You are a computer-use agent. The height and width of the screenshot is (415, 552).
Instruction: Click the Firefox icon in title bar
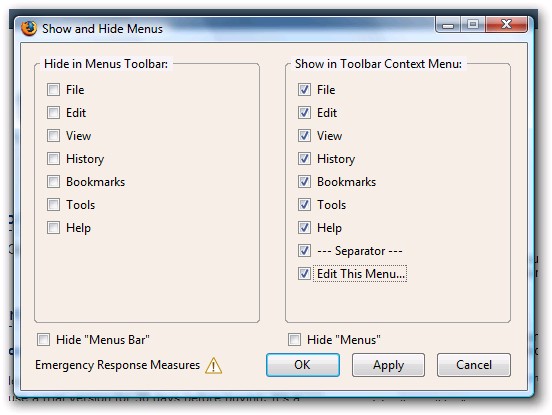(x=29, y=28)
